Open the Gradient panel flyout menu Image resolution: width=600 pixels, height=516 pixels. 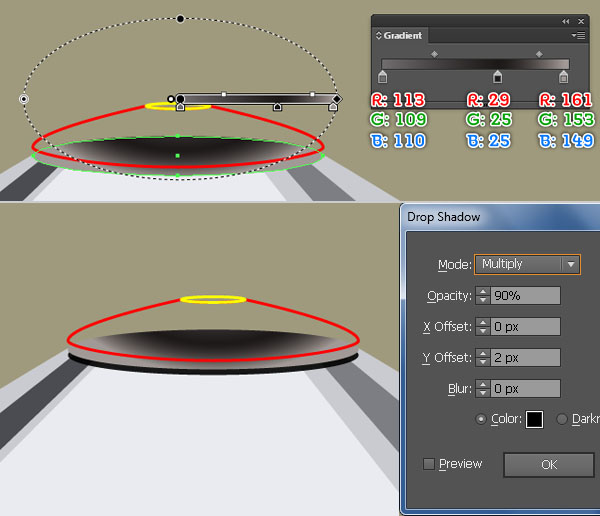tap(578, 35)
